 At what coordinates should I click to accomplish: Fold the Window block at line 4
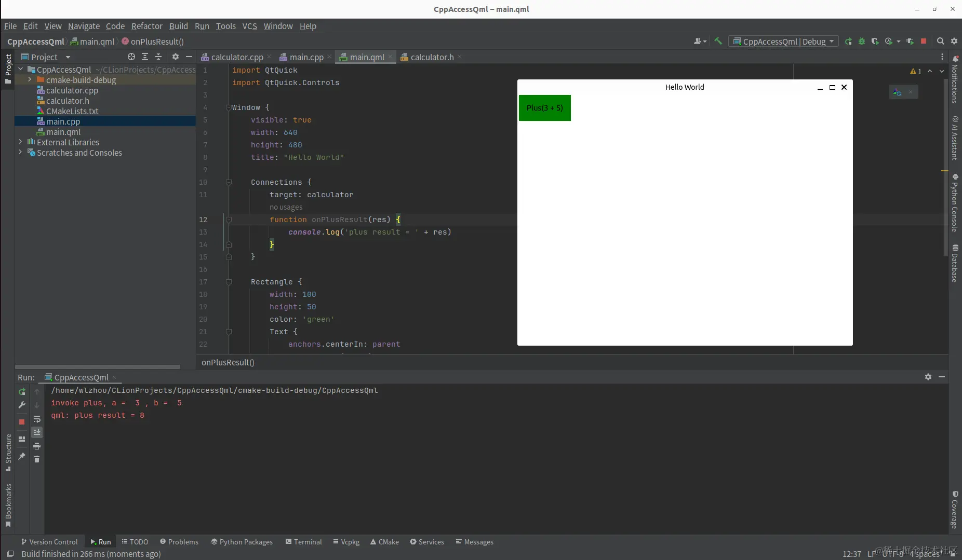click(x=228, y=107)
